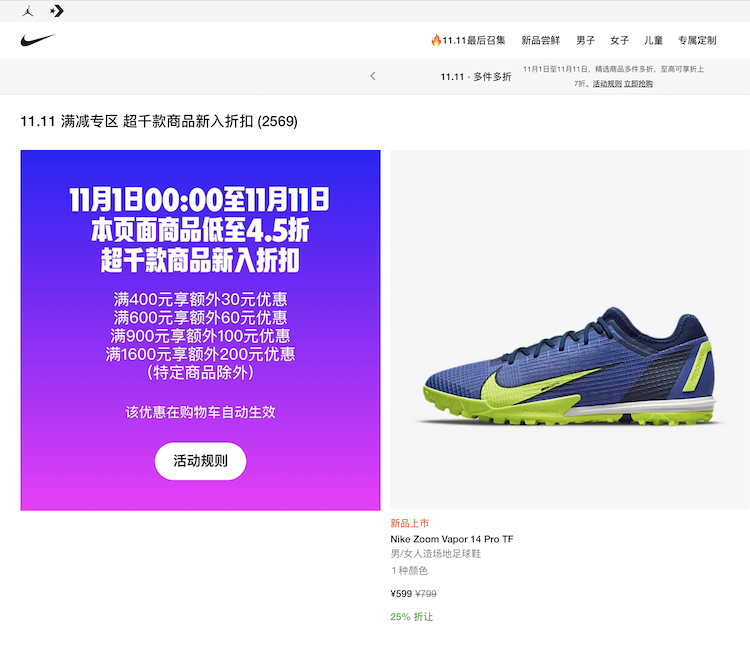Click the 新品上市 product label
The image size is (750, 645).
[x=409, y=523]
